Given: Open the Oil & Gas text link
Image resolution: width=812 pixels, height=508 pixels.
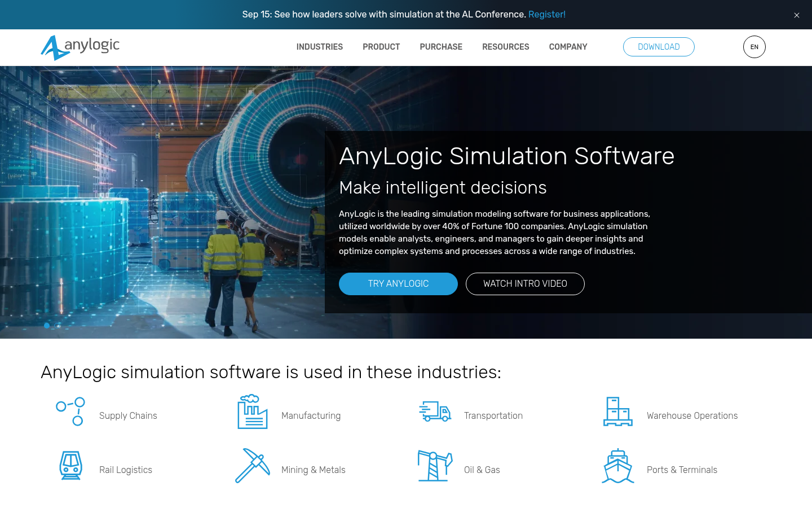Looking at the screenshot, I should pyautogui.click(x=482, y=470).
